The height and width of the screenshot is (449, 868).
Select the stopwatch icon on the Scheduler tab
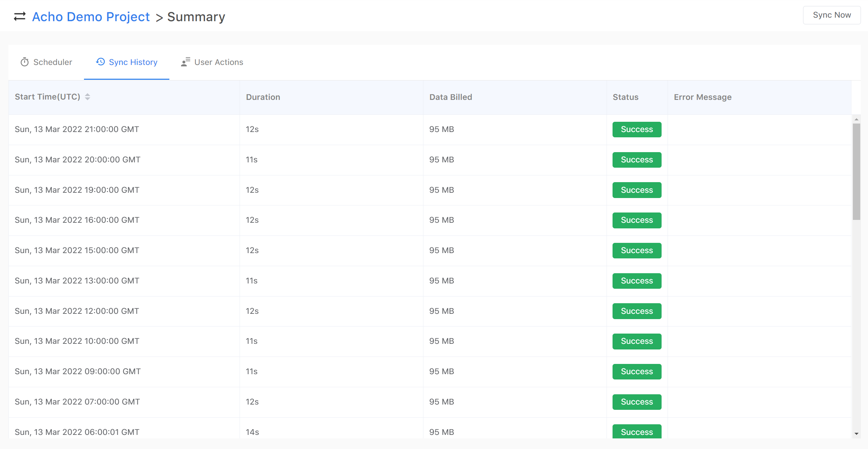click(24, 62)
